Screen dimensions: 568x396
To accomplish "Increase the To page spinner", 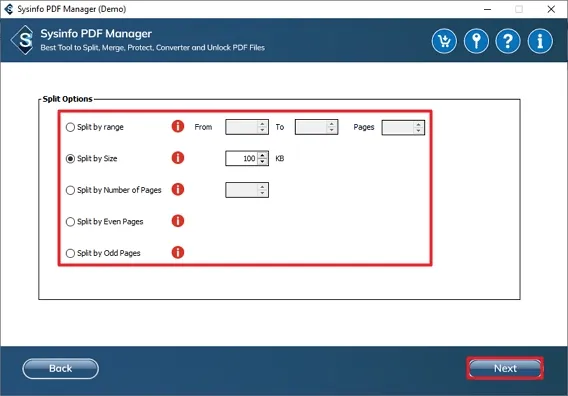I will point(332,124).
